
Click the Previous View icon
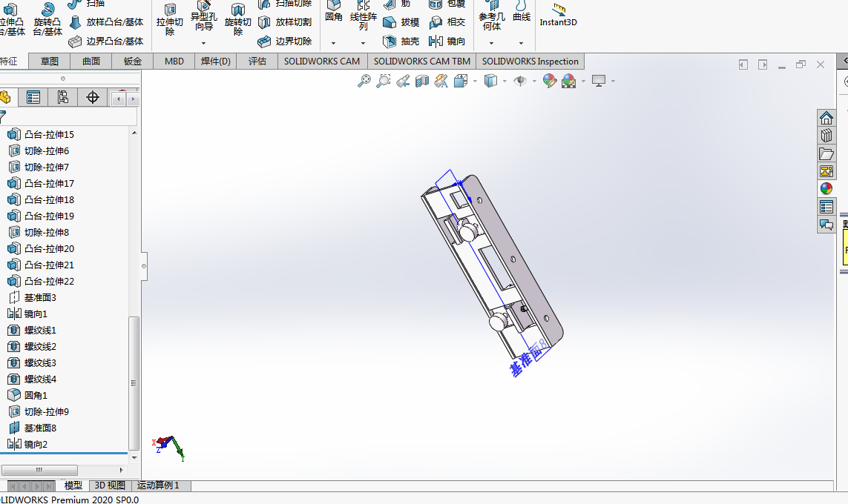point(402,81)
